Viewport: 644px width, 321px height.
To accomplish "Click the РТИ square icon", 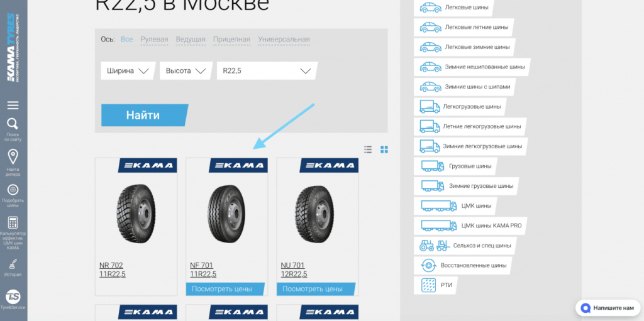I will (x=428, y=285).
